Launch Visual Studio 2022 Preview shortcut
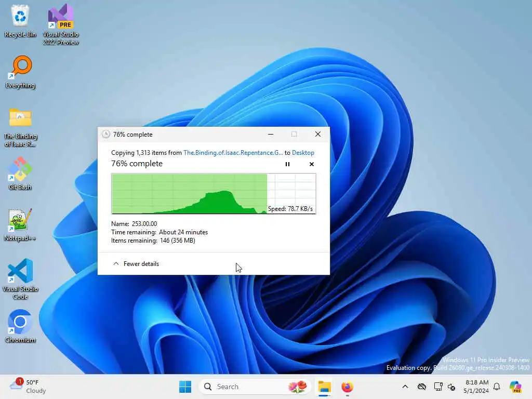The height and width of the screenshot is (399, 532). coord(61,24)
